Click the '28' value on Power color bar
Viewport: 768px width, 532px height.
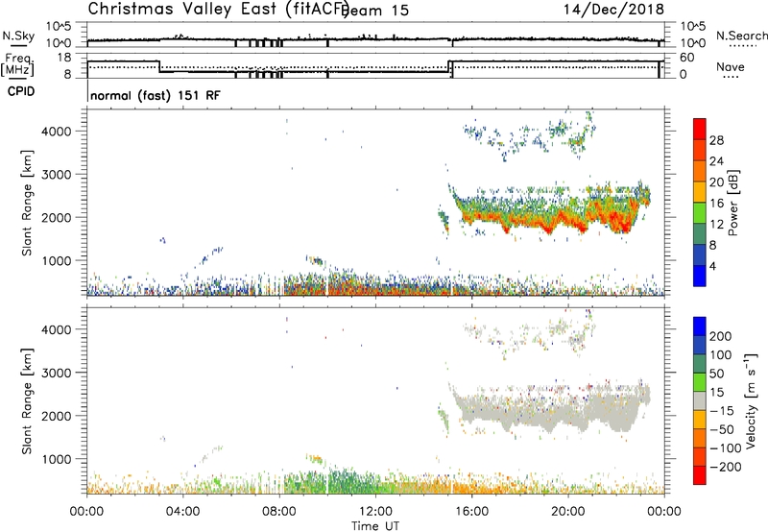716,140
